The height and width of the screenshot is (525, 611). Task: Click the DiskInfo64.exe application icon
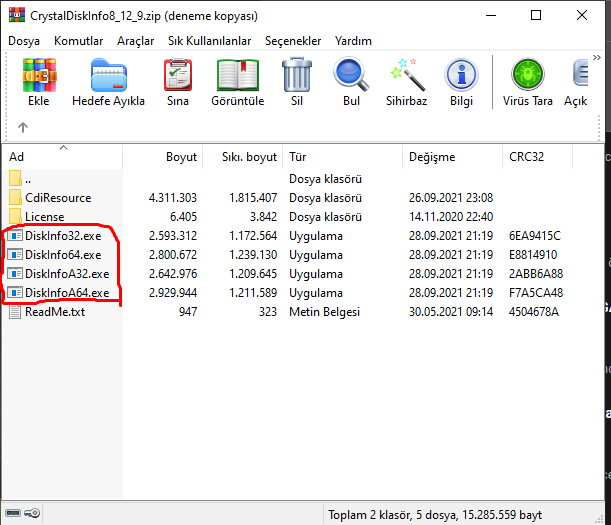[15, 255]
